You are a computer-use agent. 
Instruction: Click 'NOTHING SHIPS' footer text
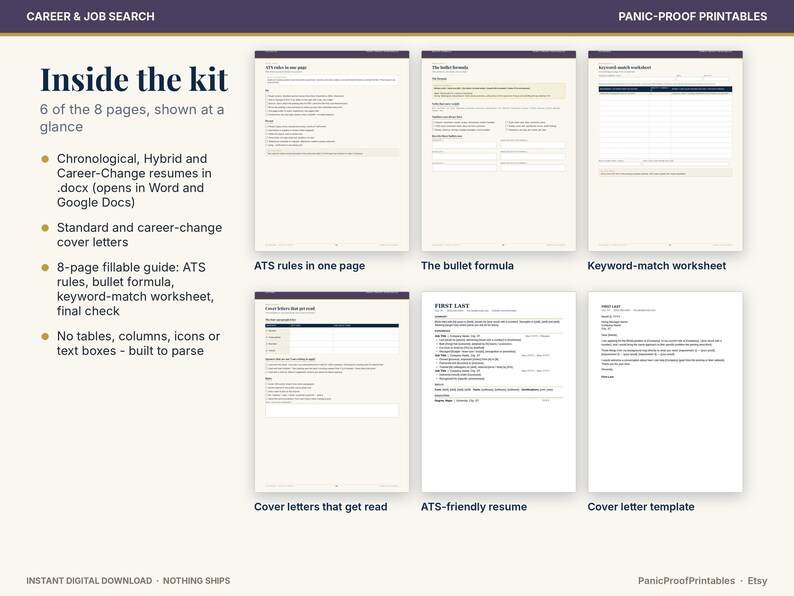[x=196, y=581]
